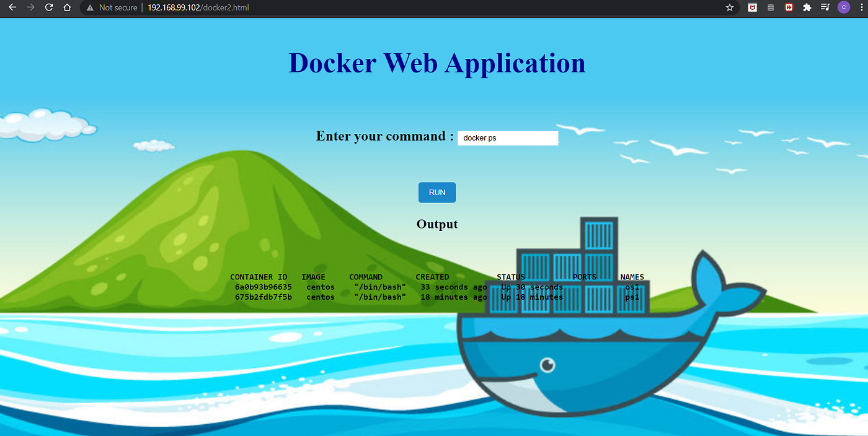
Task: Click the McAfee extension icon
Action: point(752,7)
